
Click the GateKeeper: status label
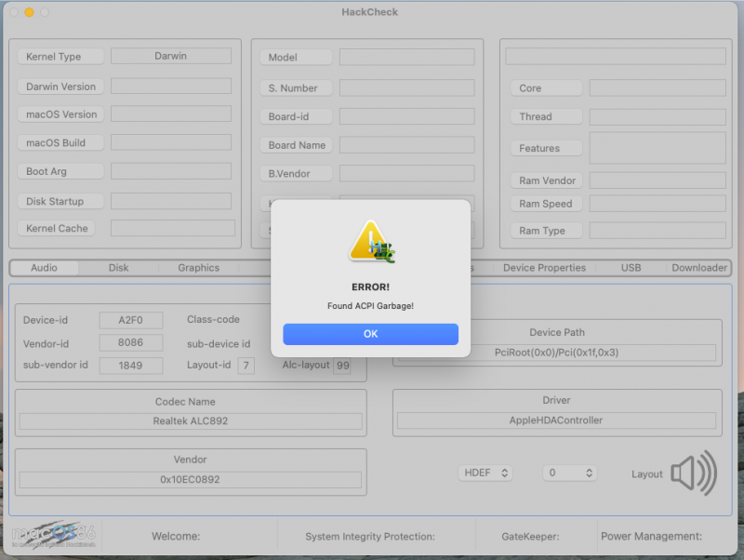[x=530, y=536]
